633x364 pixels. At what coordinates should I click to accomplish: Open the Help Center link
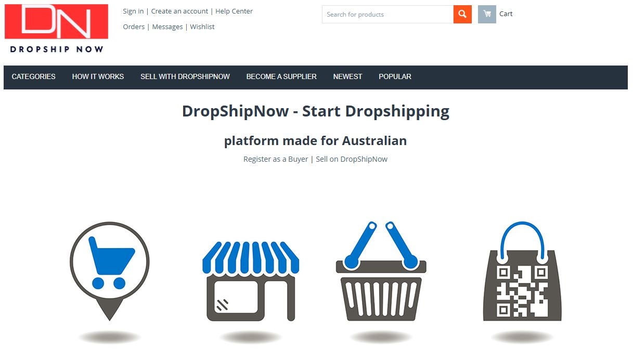point(234,11)
